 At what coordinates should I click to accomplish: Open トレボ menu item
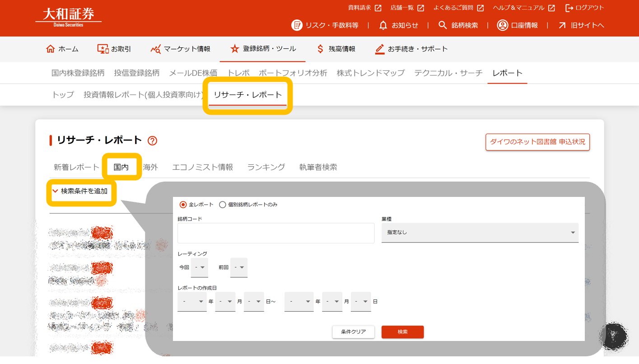tap(238, 73)
